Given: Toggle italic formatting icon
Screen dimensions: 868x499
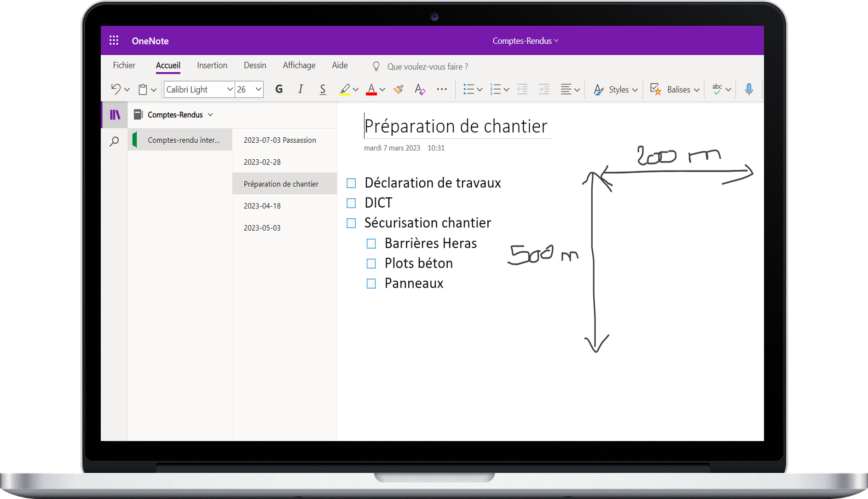Looking at the screenshot, I should click(x=301, y=89).
